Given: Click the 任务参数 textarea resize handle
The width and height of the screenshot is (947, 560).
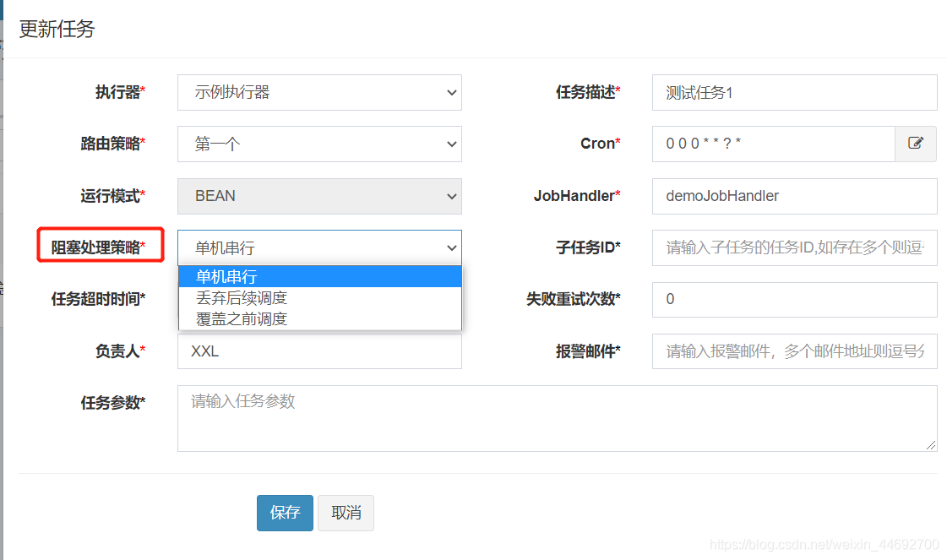Looking at the screenshot, I should tap(931, 445).
